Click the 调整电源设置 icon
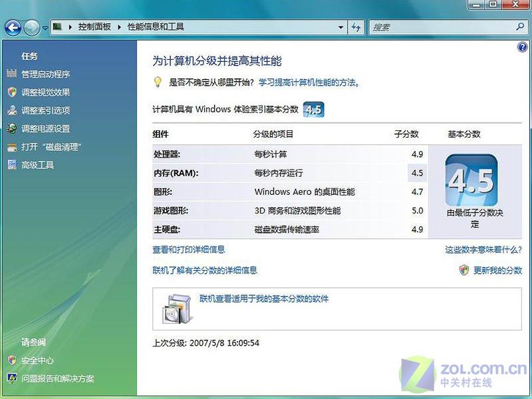Viewport: 532px width, 399px height. click(x=12, y=128)
